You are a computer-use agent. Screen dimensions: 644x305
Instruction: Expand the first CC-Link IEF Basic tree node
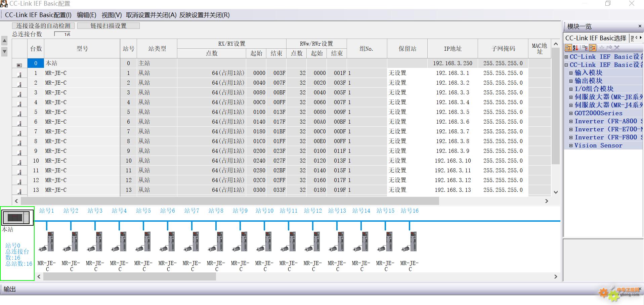(566, 57)
